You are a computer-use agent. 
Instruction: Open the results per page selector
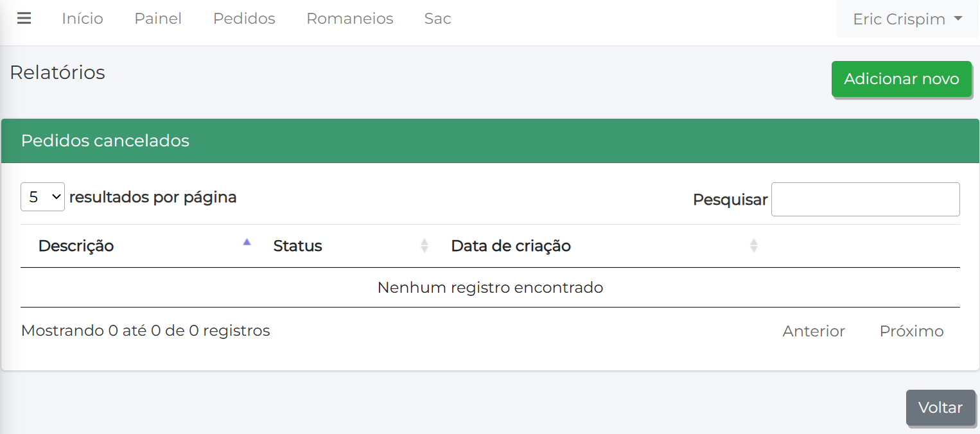click(42, 197)
